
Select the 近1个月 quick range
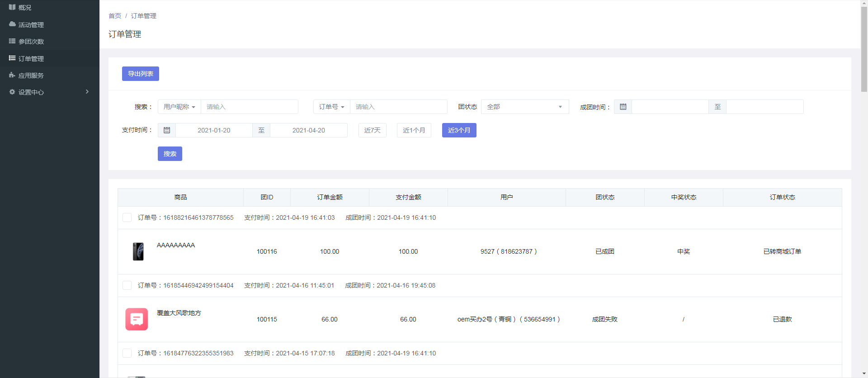[414, 130]
